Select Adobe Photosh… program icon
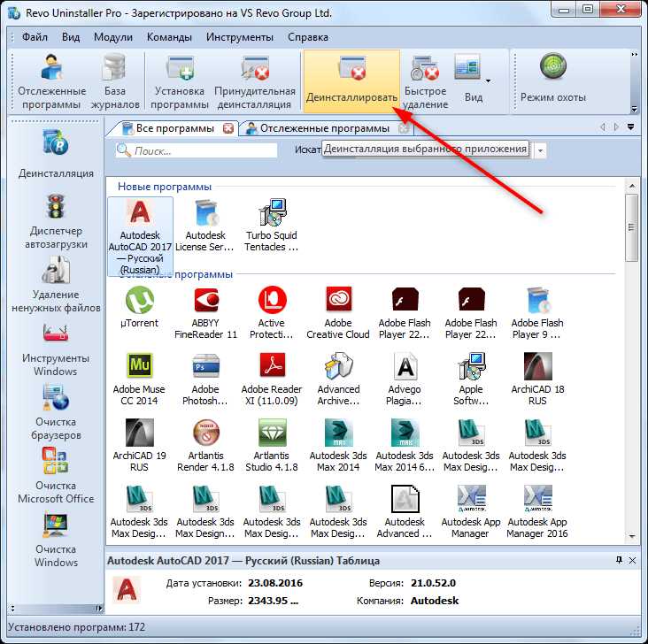This screenshot has height=644, width=648. (205, 379)
